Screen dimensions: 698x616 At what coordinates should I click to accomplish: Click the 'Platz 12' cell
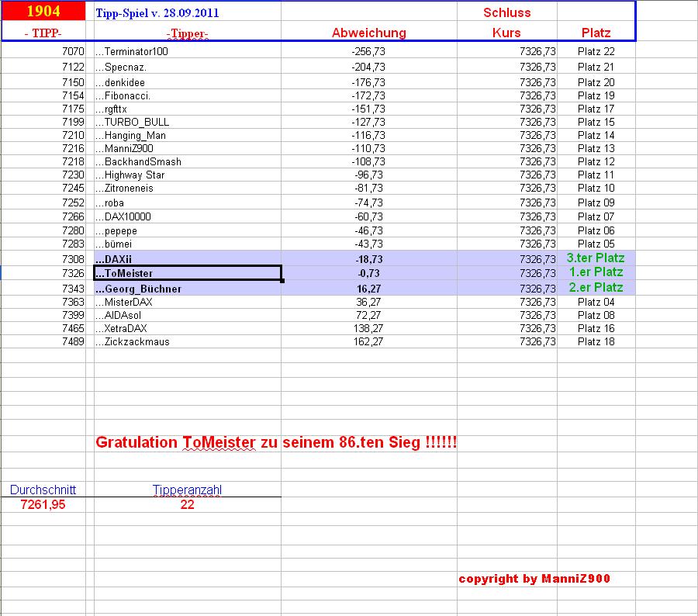coord(596,161)
